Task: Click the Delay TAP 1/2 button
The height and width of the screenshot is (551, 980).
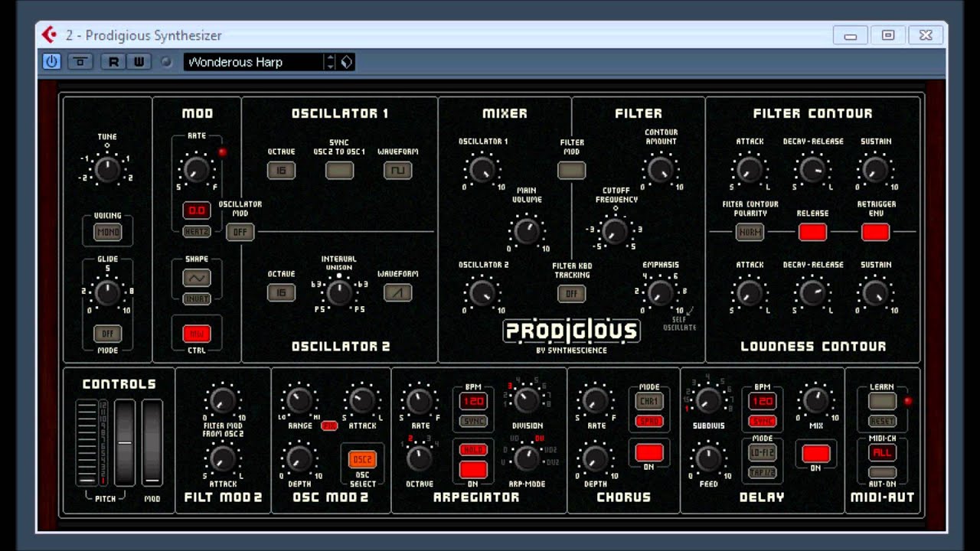Action: [762, 472]
